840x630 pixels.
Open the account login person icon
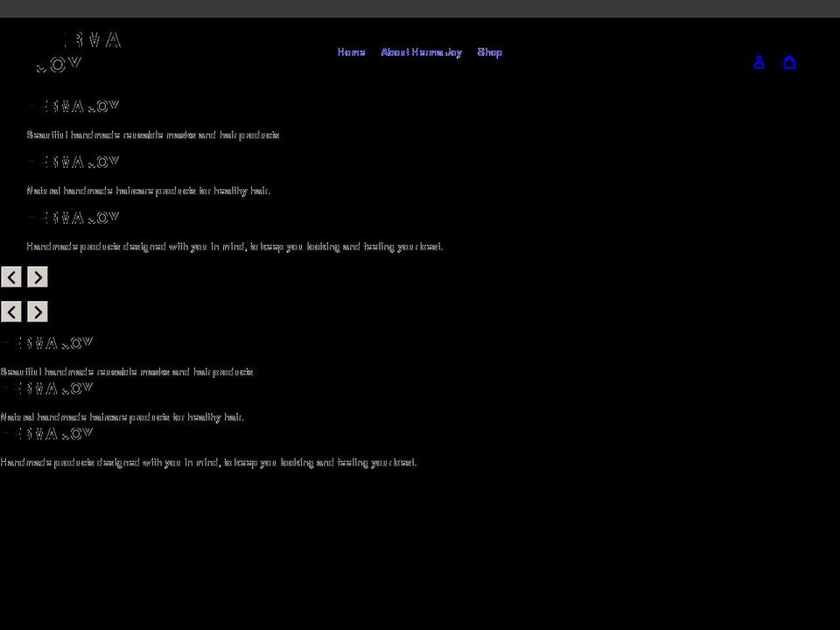759,62
